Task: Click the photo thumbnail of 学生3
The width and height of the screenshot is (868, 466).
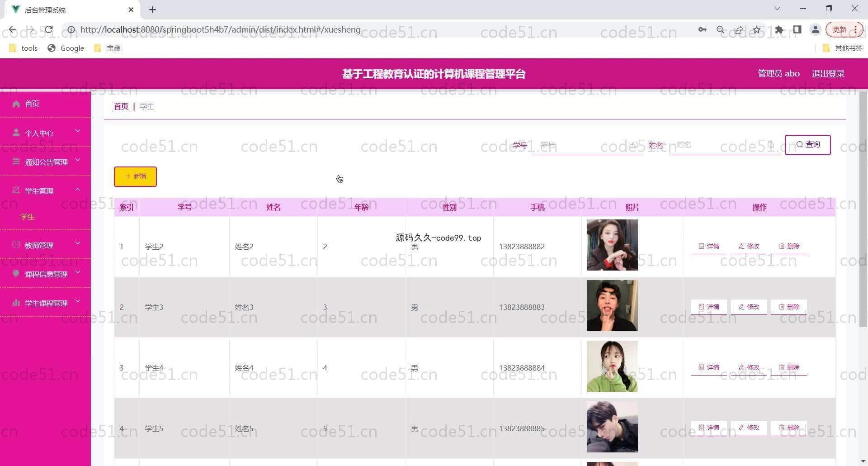Action: point(612,306)
